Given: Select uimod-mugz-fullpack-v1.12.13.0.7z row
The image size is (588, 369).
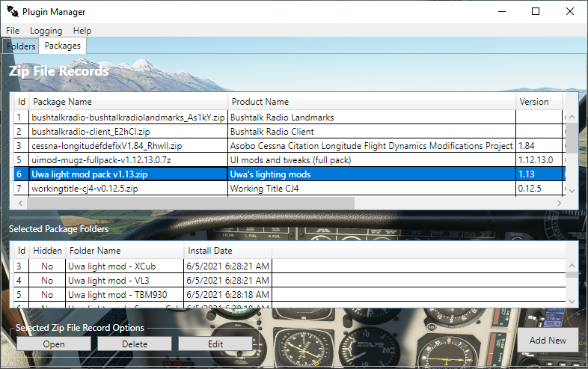Looking at the screenshot, I should coord(290,160).
